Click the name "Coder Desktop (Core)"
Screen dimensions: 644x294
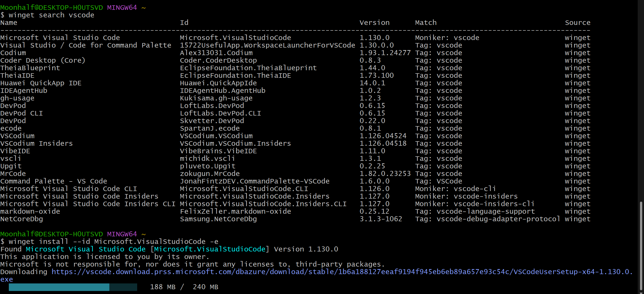tap(43, 60)
